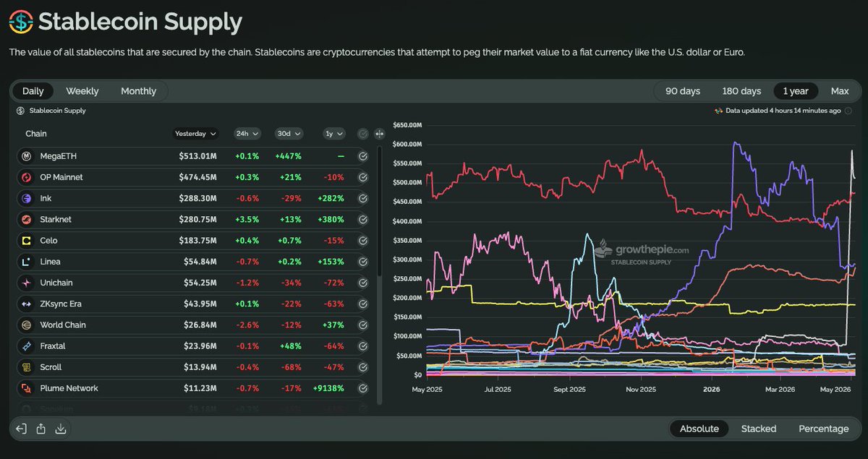Viewport: 868px width, 459px height.
Task: Click the MegaETH chain logo icon
Action: coord(26,156)
